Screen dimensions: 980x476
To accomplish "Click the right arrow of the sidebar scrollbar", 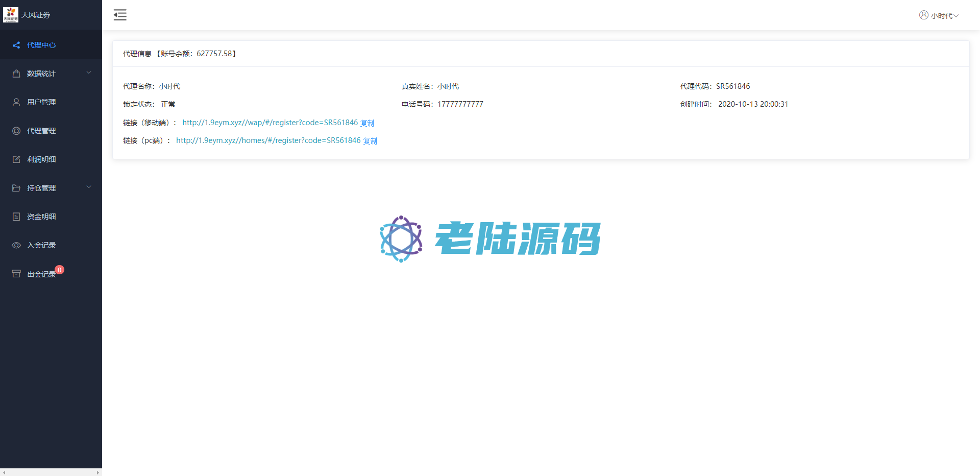I will 97,472.
